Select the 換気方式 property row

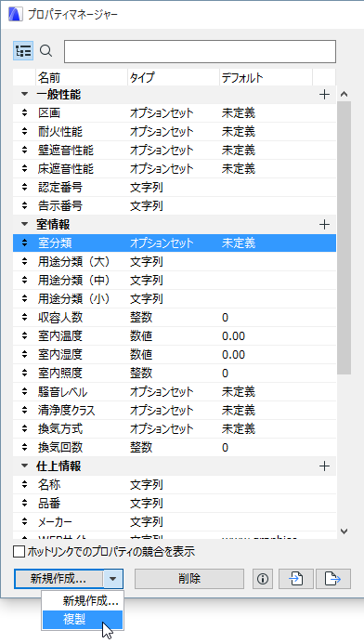coord(175,429)
